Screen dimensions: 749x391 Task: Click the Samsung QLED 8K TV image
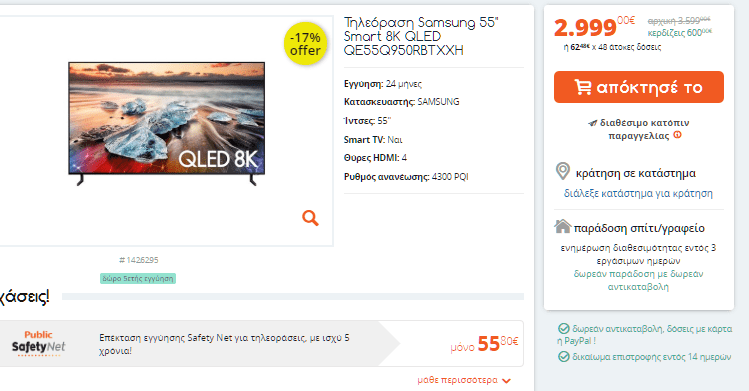tap(167, 123)
